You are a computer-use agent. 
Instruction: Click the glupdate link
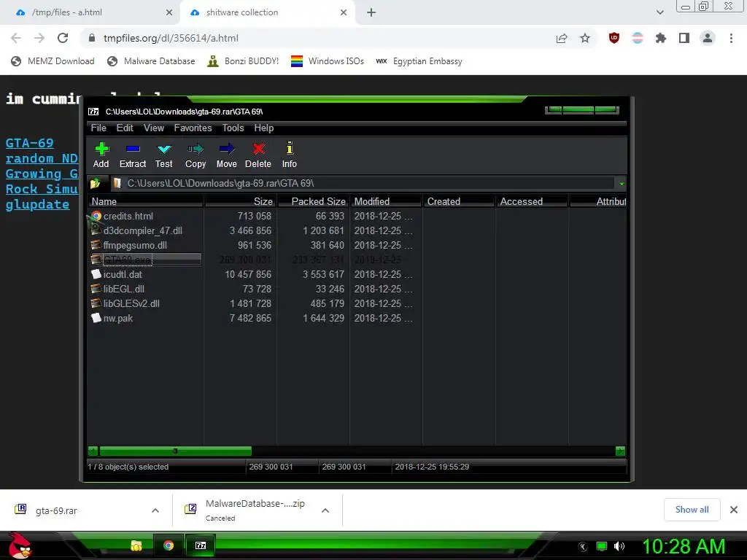point(38,204)
